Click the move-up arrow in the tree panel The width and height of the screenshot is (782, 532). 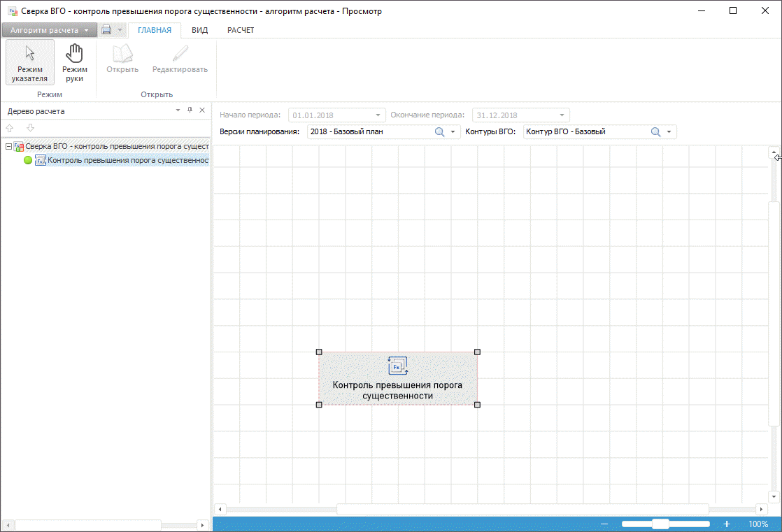tap(10, 128)
